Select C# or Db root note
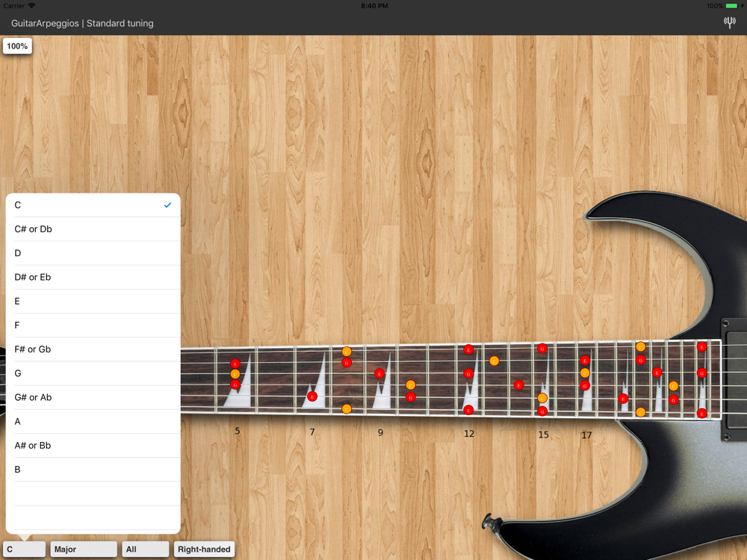The width and height of the screenshot is (747, 560). tap(93, 229)
